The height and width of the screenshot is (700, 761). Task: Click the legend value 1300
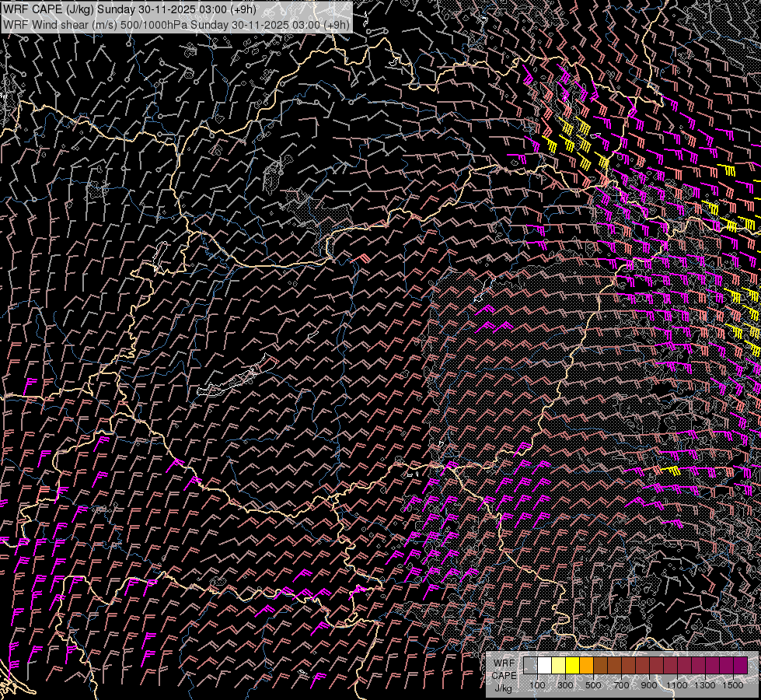coord(705,685)
